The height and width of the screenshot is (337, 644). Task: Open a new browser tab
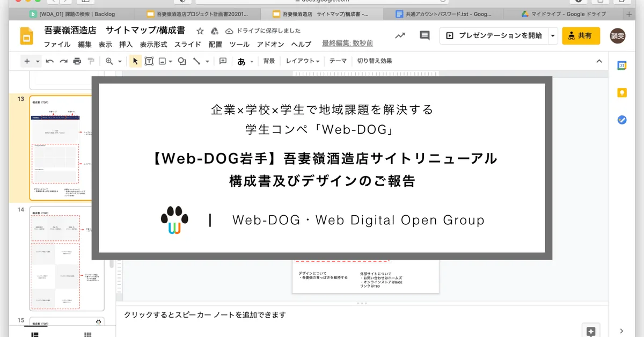click(x=630, y=14)
